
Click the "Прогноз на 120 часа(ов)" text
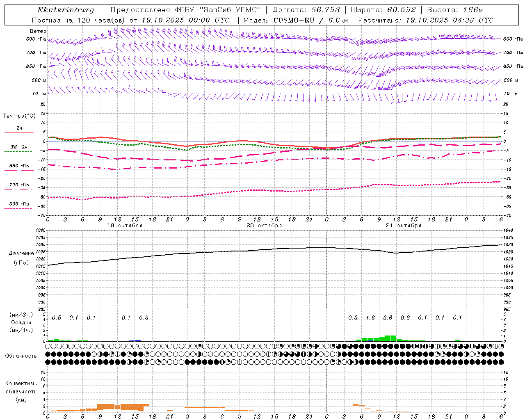click(79, 20)
